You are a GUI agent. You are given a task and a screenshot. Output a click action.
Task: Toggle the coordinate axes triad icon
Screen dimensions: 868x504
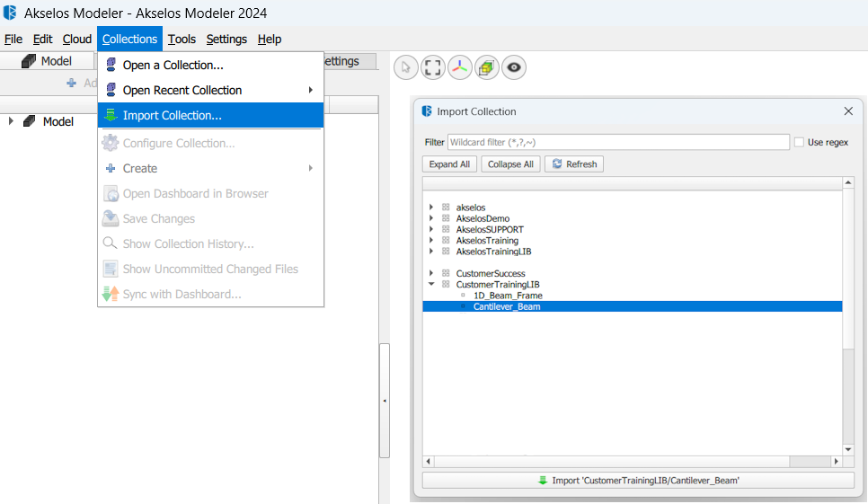pos(460,67)
